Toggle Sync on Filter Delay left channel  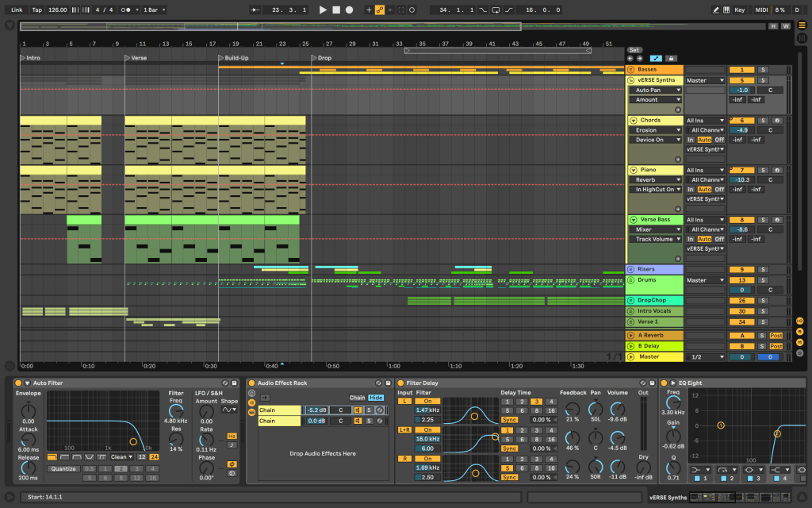(x=508, y=419)
